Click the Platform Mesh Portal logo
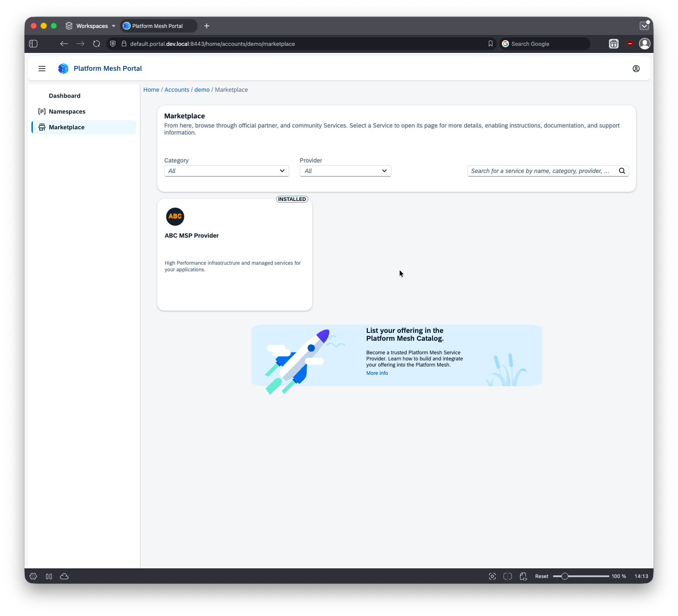Viewport: 678px width, 616px height. coord(63,68)
